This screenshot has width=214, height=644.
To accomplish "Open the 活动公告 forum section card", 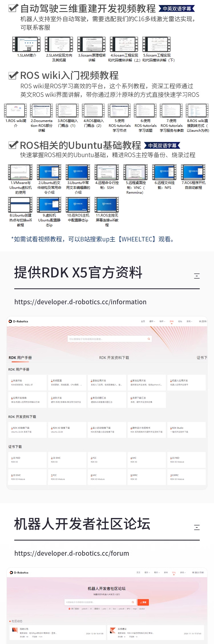I will (58, 633).
